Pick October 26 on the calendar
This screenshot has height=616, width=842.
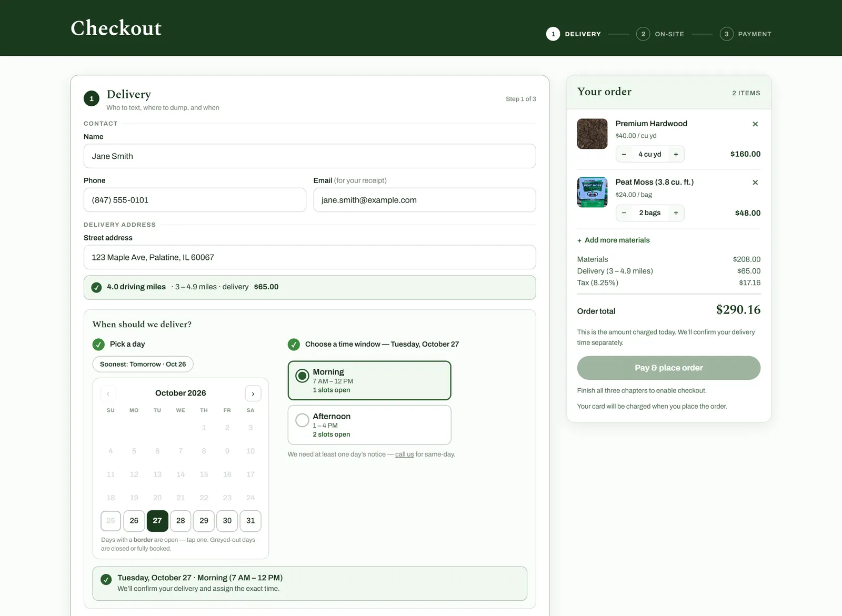(x=134, y=521)
